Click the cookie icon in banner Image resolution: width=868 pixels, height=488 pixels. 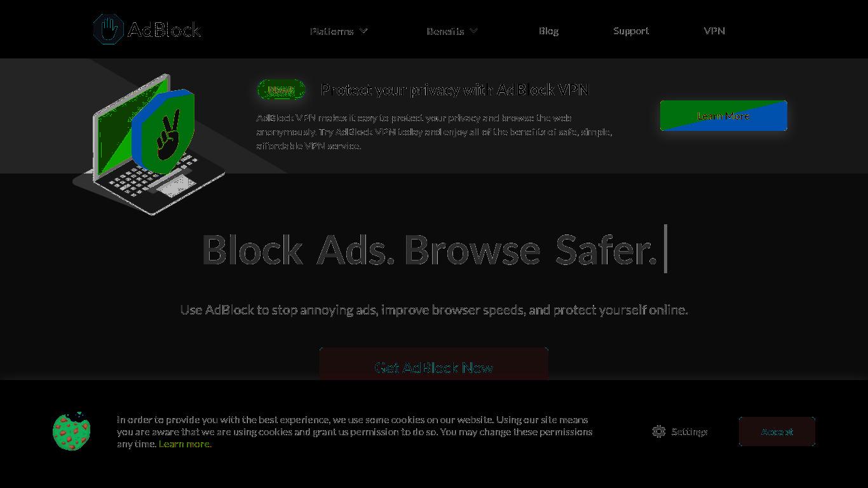[x=72, y=431]
